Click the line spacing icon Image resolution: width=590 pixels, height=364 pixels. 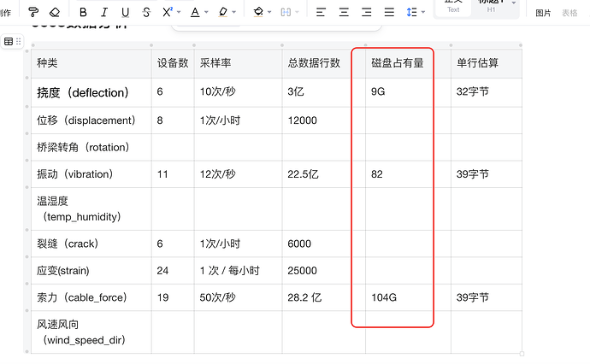(411, 13)
